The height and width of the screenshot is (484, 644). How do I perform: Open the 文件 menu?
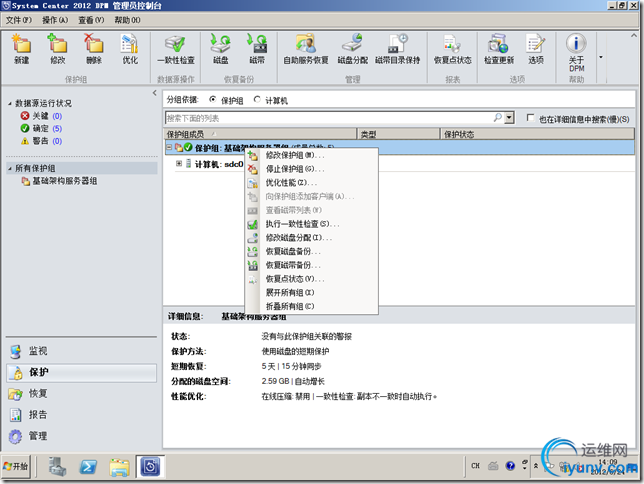(x=18, y=20)
